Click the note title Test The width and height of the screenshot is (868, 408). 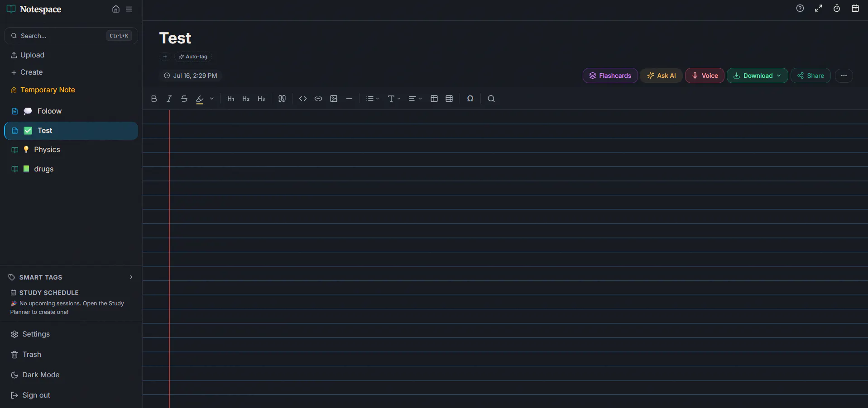[175, 38]
